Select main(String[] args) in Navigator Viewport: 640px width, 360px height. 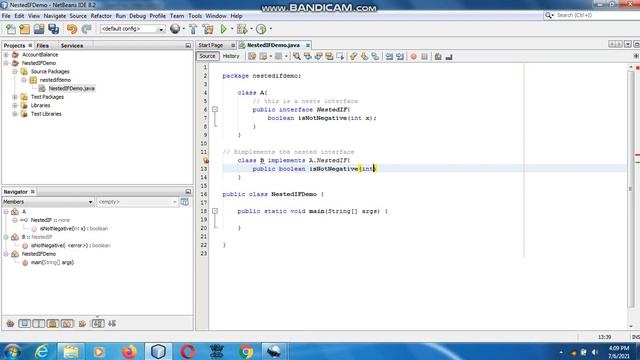click(52, 262)
